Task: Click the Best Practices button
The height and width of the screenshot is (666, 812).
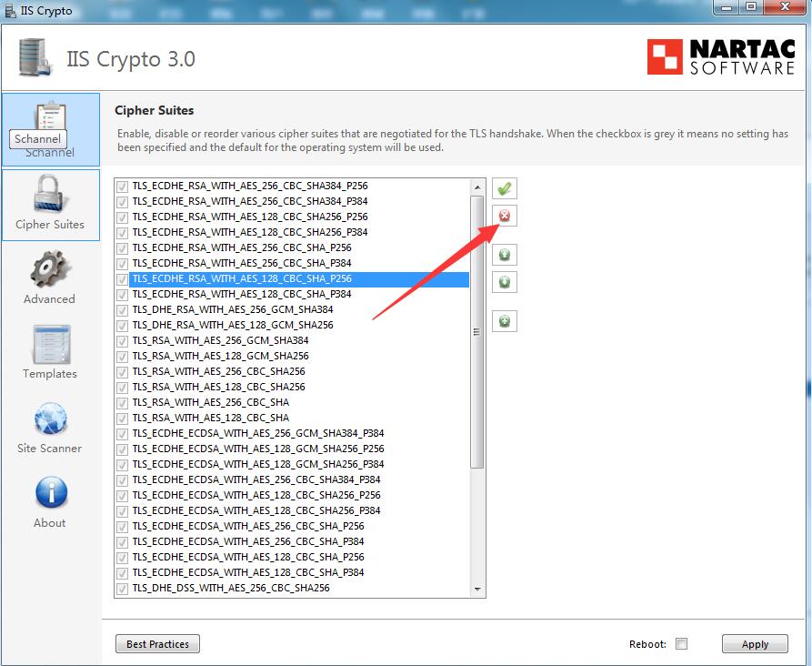Action: [x=156, y=643]
